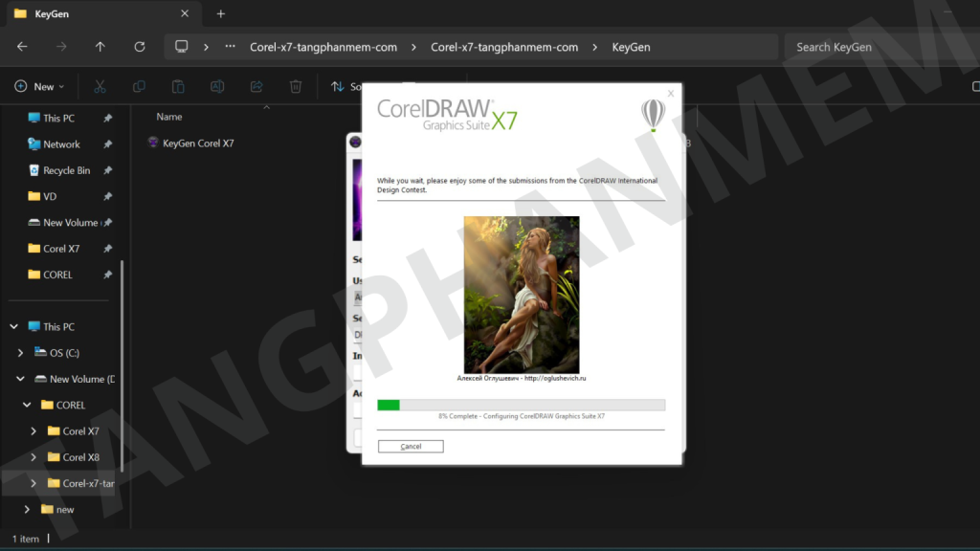Image resolution: width=980 pixels, height=551 pixels.
Task: Click the design contest artwork image
Action: [522, 294]
